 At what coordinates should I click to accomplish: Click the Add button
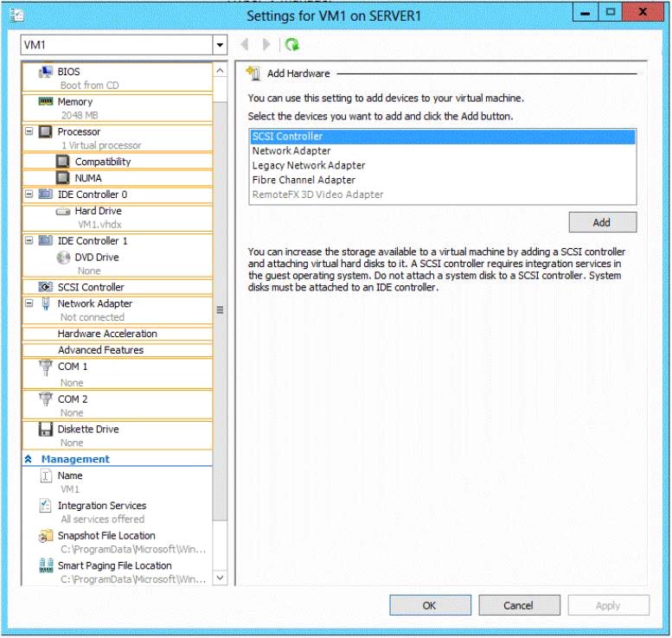[603, 222]
